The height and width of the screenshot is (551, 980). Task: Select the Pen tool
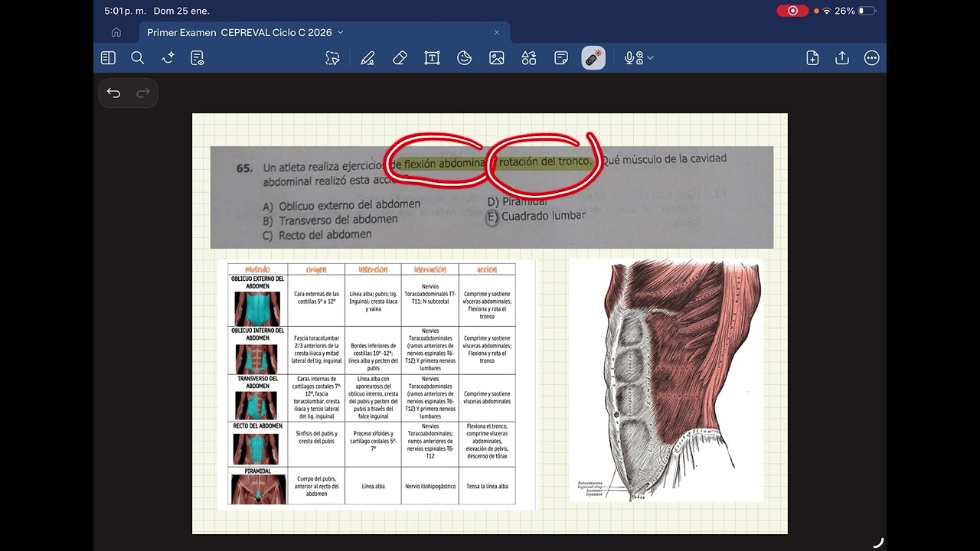pos(367,58)
